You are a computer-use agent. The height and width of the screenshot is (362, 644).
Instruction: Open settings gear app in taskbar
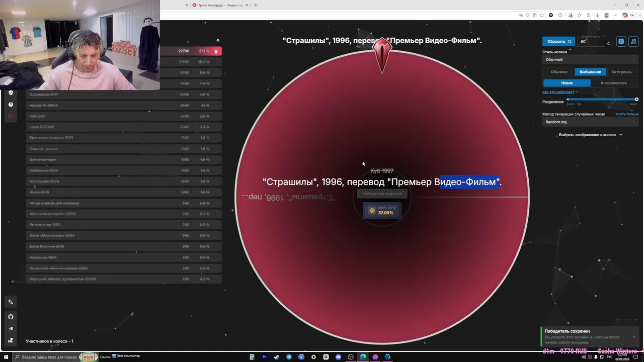click(313, 357)
